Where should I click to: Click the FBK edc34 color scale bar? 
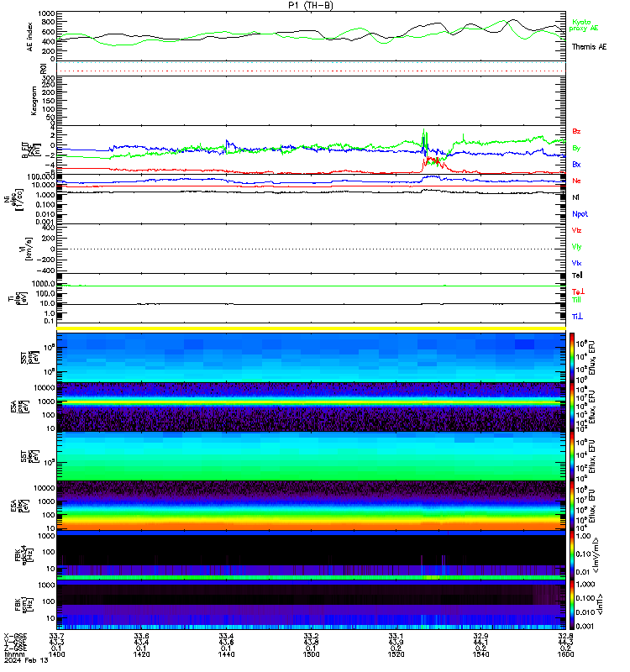(x=572, y=556)
